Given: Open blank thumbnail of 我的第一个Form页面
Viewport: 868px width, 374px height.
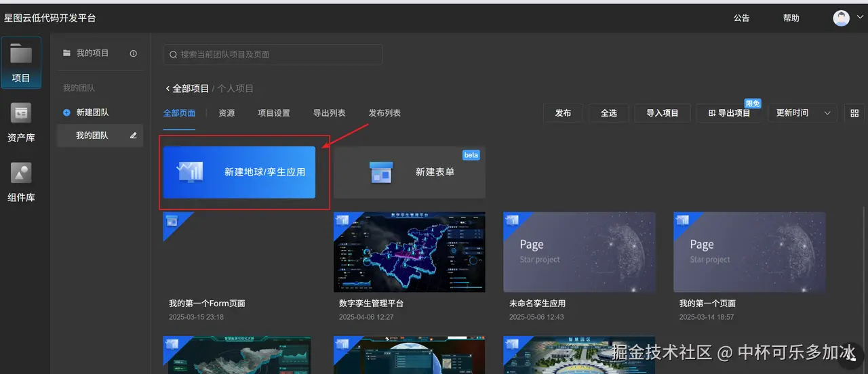Looking at the screenshot, I should click(239, 252).
